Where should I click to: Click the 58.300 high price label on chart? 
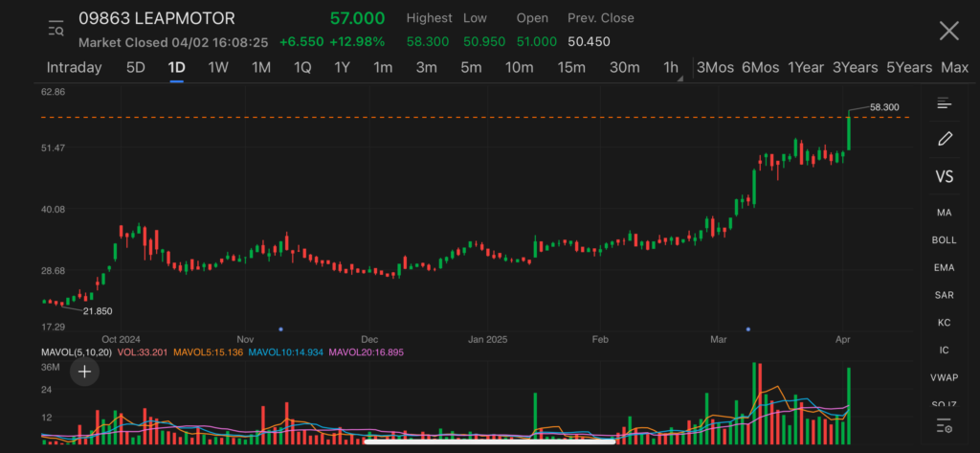(884, 107)
